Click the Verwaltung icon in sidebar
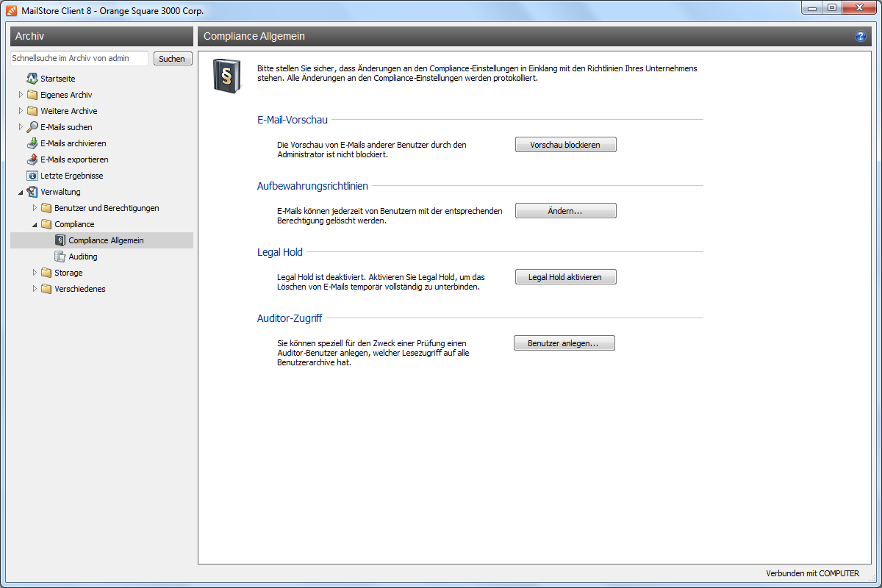Viewport: 882px width, 588px height. point(32,192)
